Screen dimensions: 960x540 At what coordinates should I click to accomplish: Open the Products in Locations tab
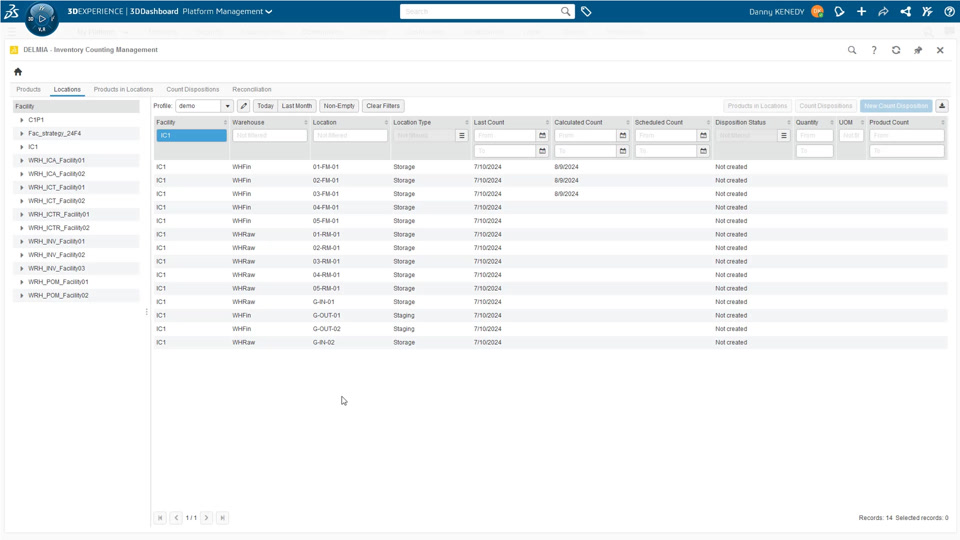pos(123,89)
